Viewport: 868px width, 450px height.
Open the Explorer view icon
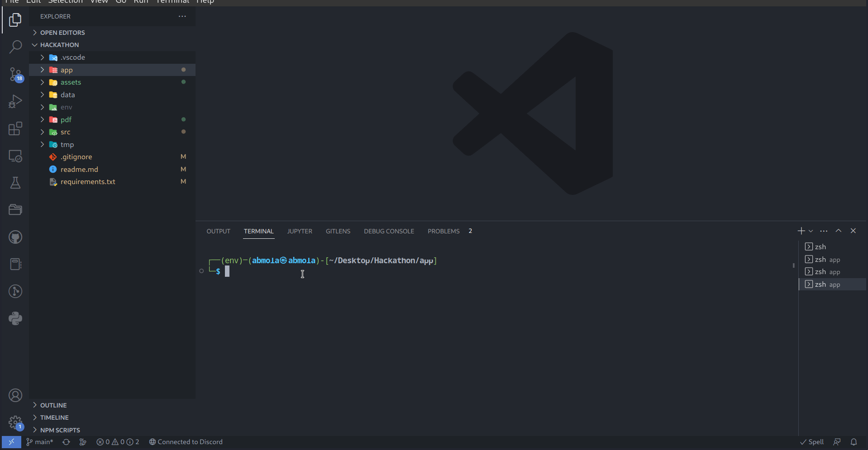coord(15,20)
